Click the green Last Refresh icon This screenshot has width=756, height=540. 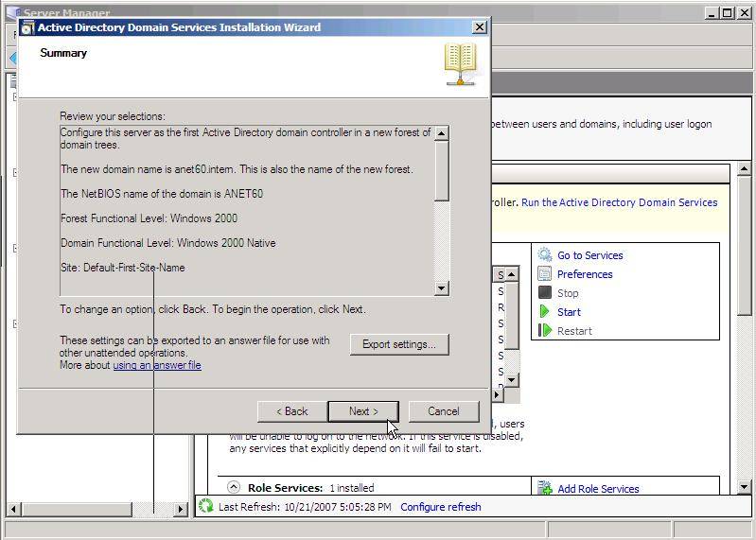pos(206,506)
